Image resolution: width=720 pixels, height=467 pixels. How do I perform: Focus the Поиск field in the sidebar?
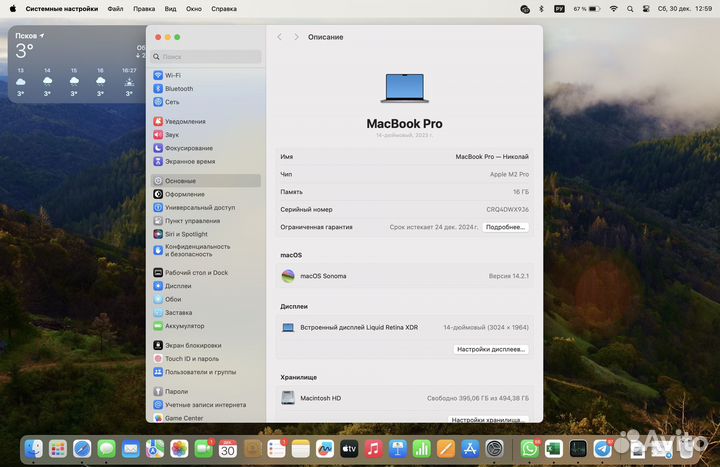coord(206,56)
